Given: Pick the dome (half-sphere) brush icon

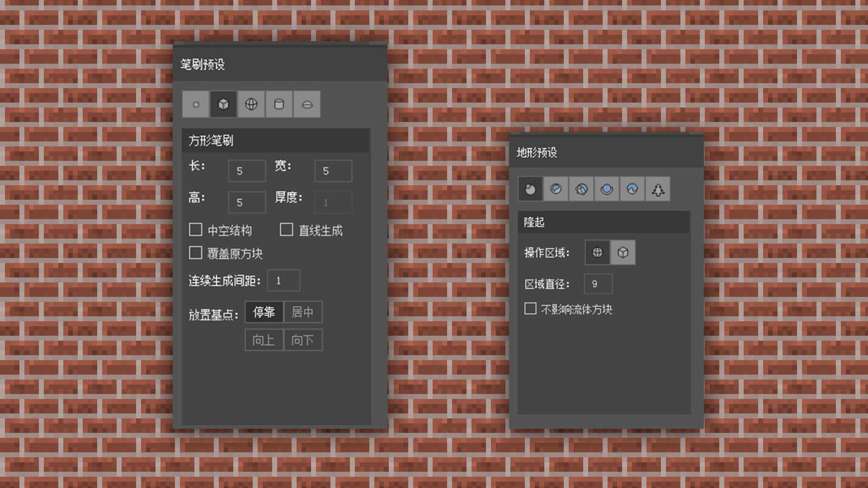Looking at the screenshot, I should (307, 104).
